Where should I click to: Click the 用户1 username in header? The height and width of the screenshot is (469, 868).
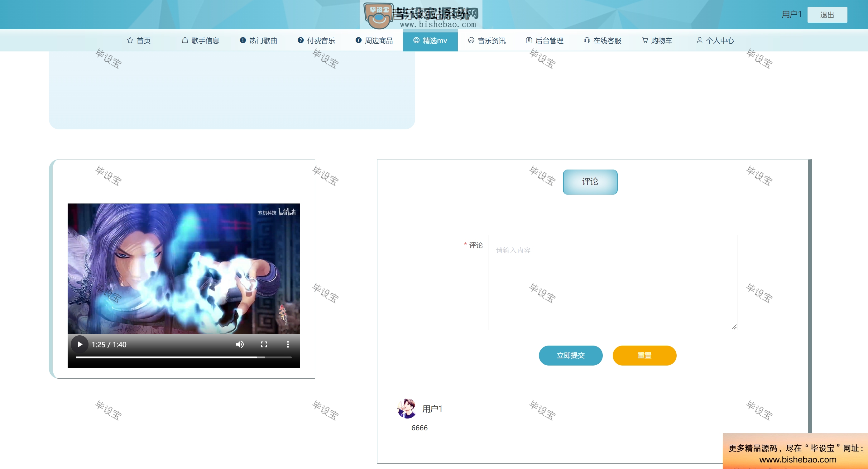tap(791, 14)
